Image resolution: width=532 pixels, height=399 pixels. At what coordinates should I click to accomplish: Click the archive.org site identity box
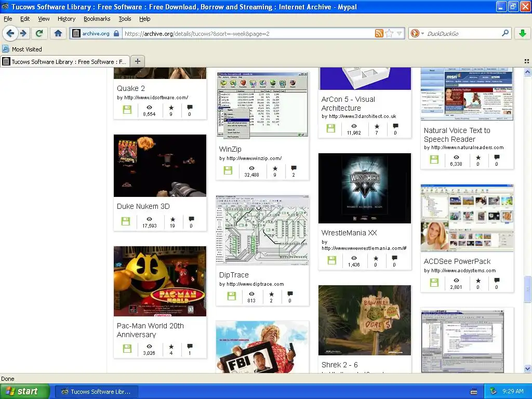click(x=96, y=33)
